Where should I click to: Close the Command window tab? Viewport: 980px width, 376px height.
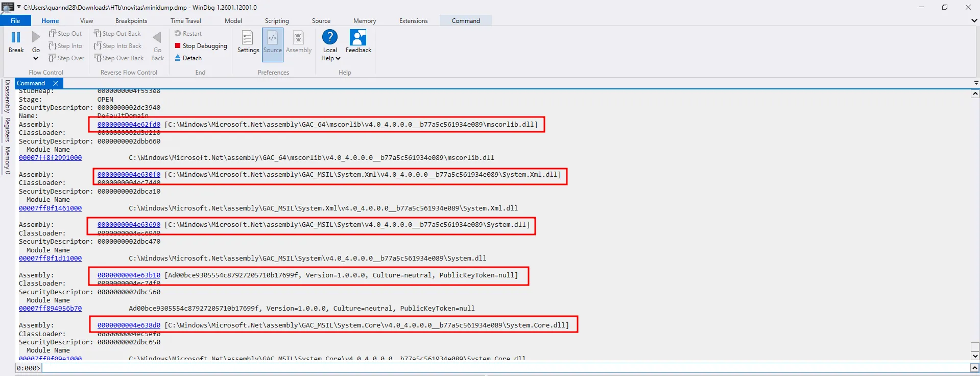click(x=56, y=83)
